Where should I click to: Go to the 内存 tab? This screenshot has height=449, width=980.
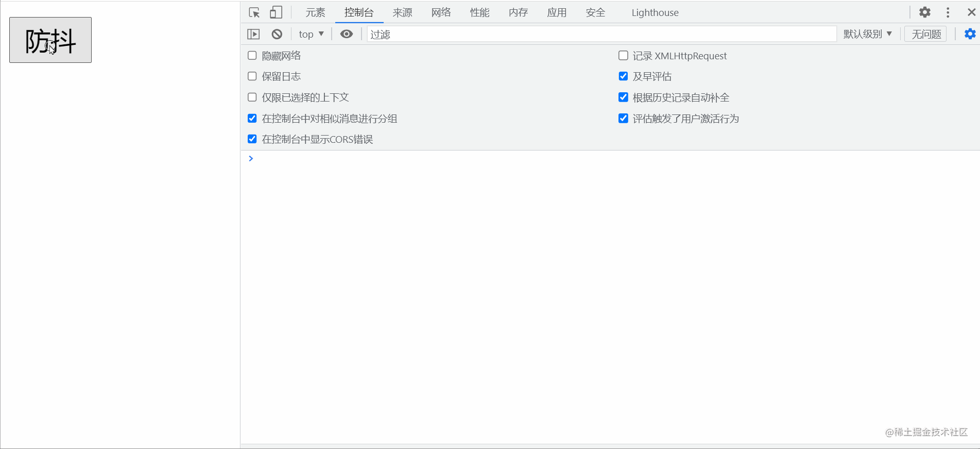(x=518, y=12)
